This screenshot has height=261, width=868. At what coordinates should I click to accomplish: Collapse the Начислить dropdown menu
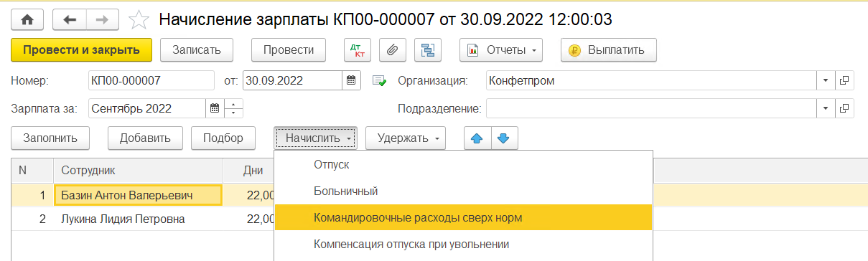tap(316, 138)
